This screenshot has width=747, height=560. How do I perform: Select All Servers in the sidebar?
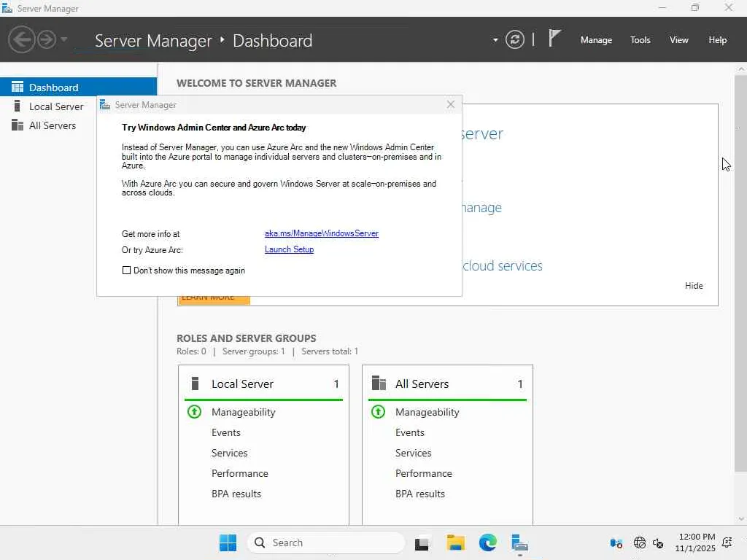(x=53, y=125)
